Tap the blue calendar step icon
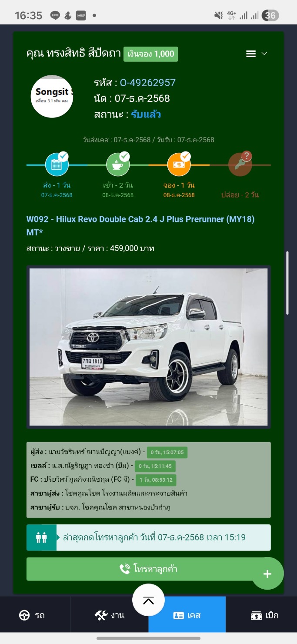Viewport: 297px width, 644px height. pos(57,164)
